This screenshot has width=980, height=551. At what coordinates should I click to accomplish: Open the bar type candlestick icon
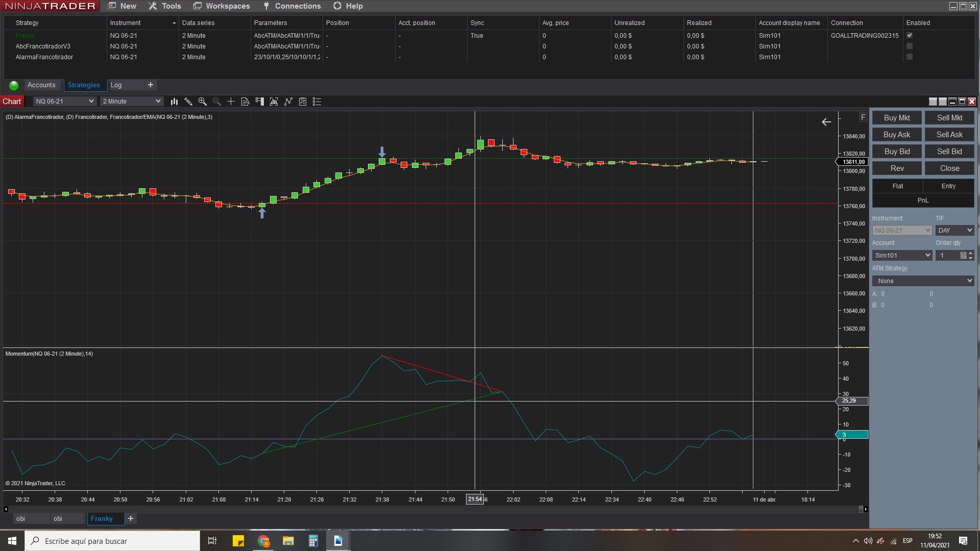pyautogui.click(x=174, y=102)
